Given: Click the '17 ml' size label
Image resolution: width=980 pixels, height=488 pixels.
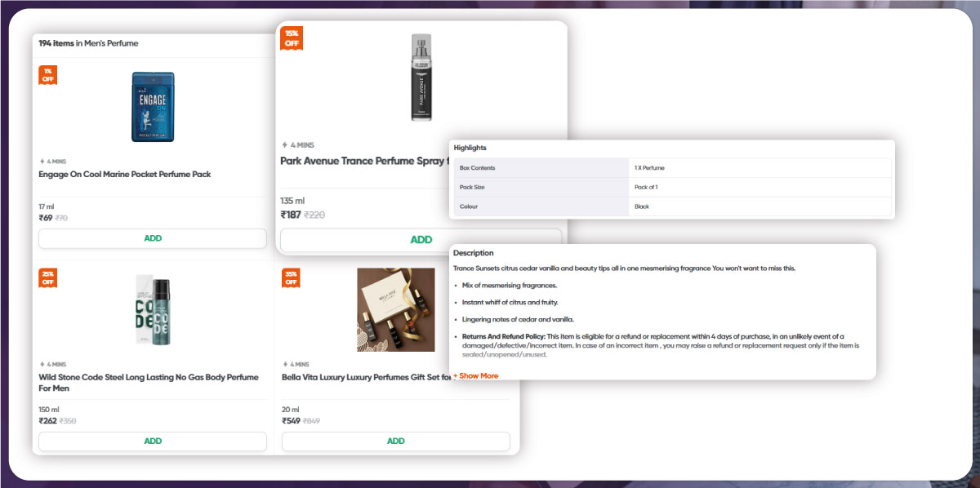Looking at the screenshot, I should pos(46,206).
